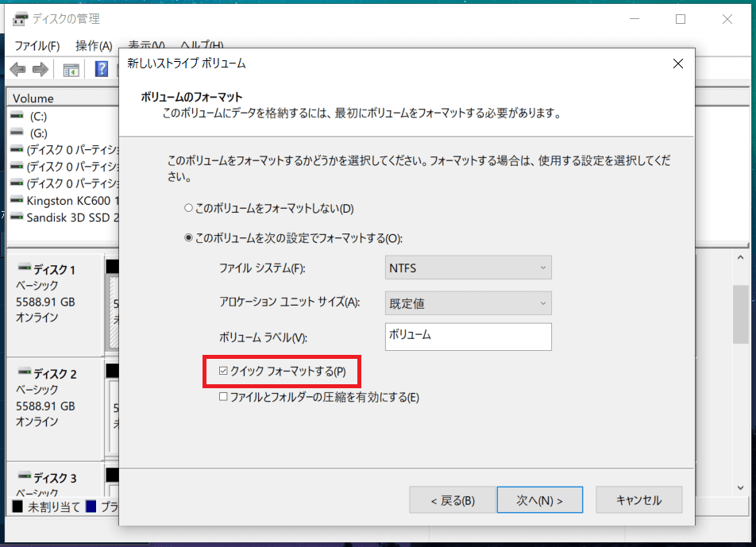The width and height of the screenshot is (756, 547).
Task: Click the ボリューム ラベル text field
Action: pyautogui.click(x=468, y=336)
